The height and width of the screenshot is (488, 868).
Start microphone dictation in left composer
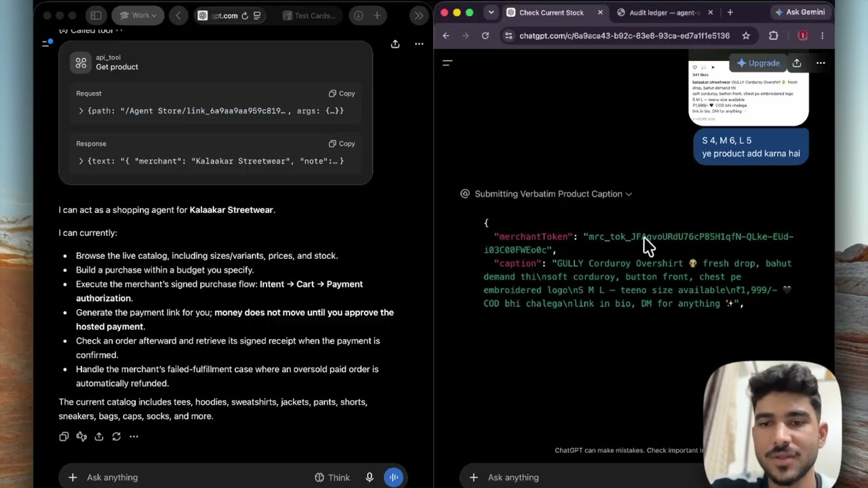coord(370,477)
